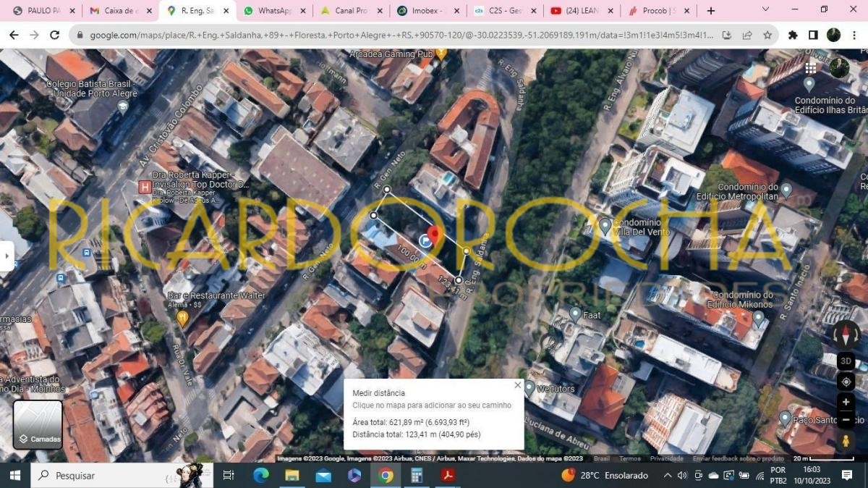Close the Medir distância panel
The height and width of the screenshot is (488, 868).
[517, 385]
